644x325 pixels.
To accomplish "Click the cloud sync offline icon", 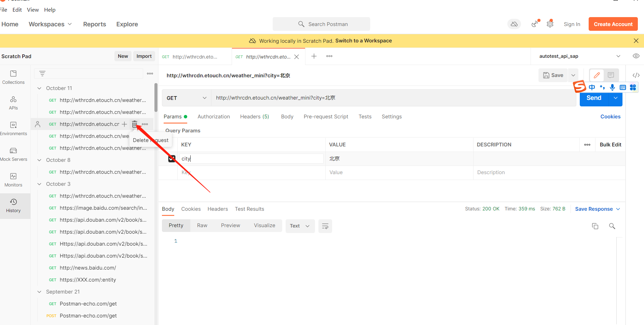I will click(x=514, y=24).
